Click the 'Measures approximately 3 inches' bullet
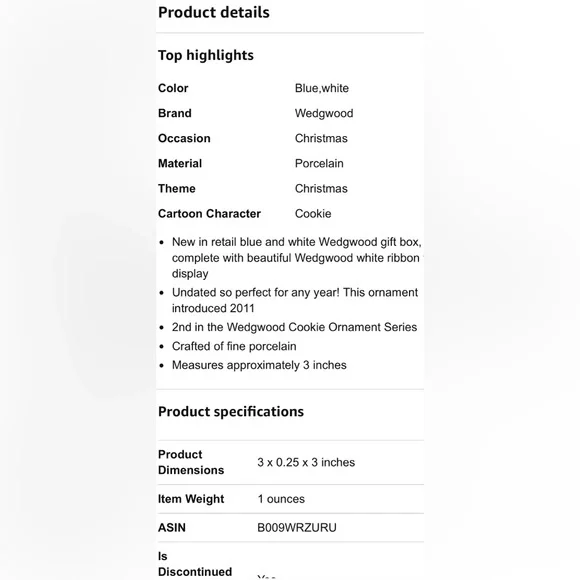Image resolution: width=580 pixels, height=580 pixels. [x=259, y=365]
